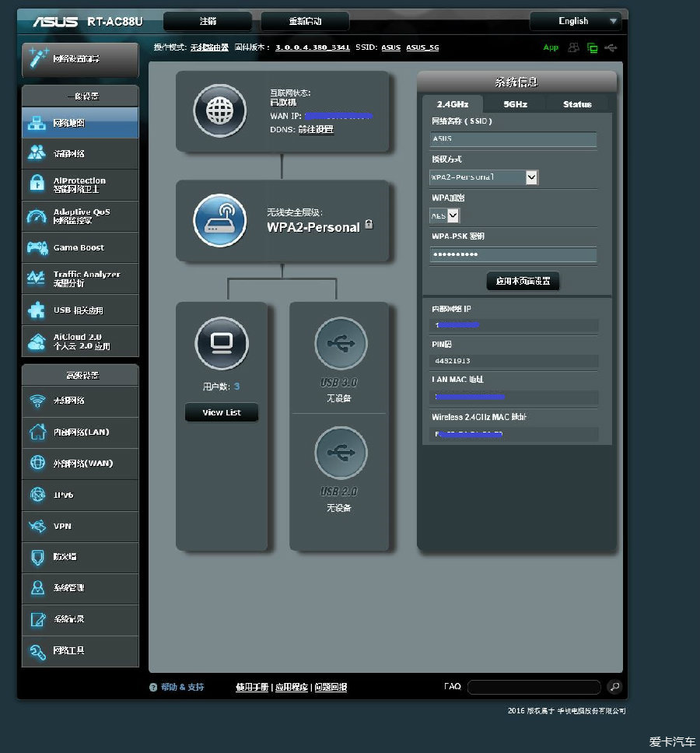This screenshot has height=753, width=700.
Task: Open Network Map from the sidebar icon
Action: (37, 123)
